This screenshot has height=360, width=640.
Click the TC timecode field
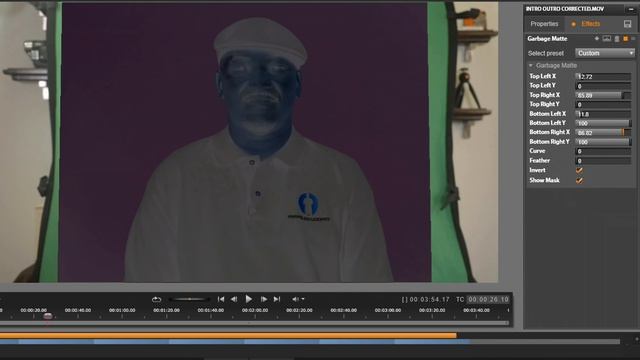(488, 299)
